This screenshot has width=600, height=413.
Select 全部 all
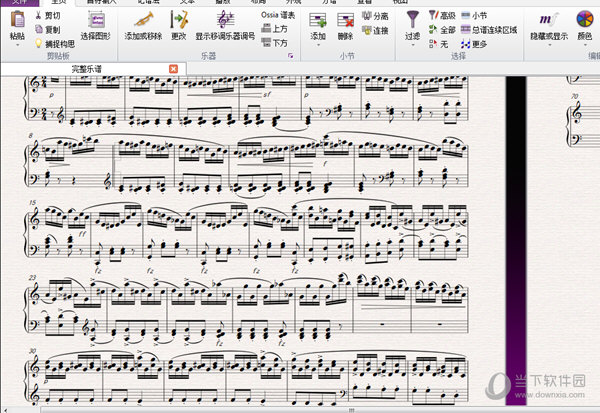click(442, 29)
